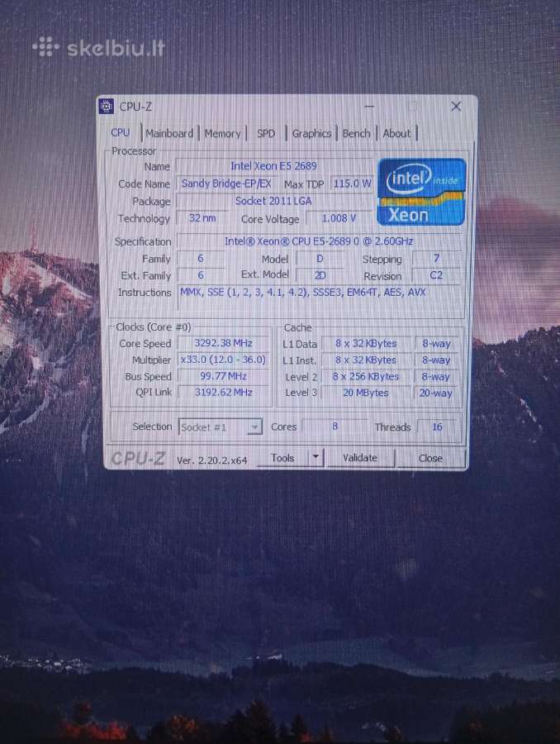Click the Level 3 value 20 MBytes
Screen dimensions: 560x744
pyautogui.click(x=366, y=393)
